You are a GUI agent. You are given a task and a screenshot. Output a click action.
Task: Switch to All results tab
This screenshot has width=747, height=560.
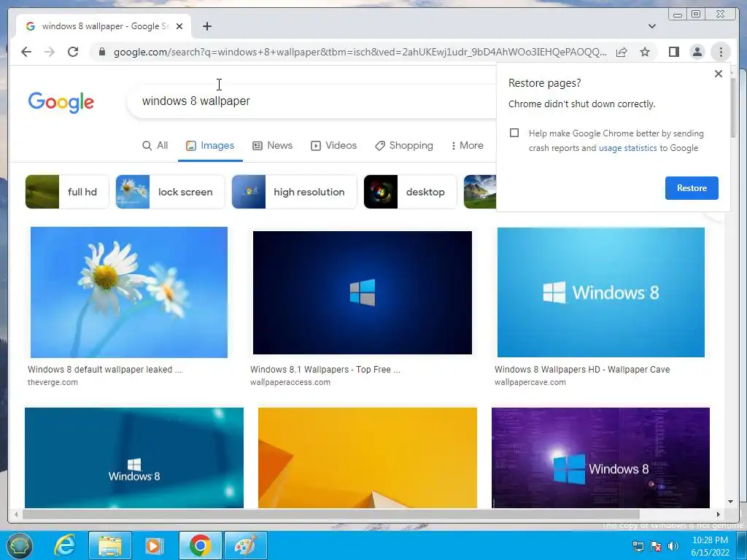(155, 146)
